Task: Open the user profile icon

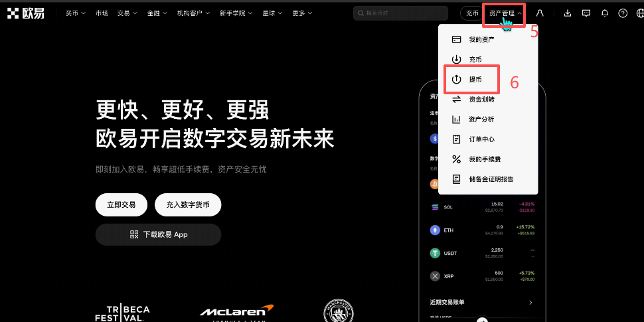Action: [540, 13]
